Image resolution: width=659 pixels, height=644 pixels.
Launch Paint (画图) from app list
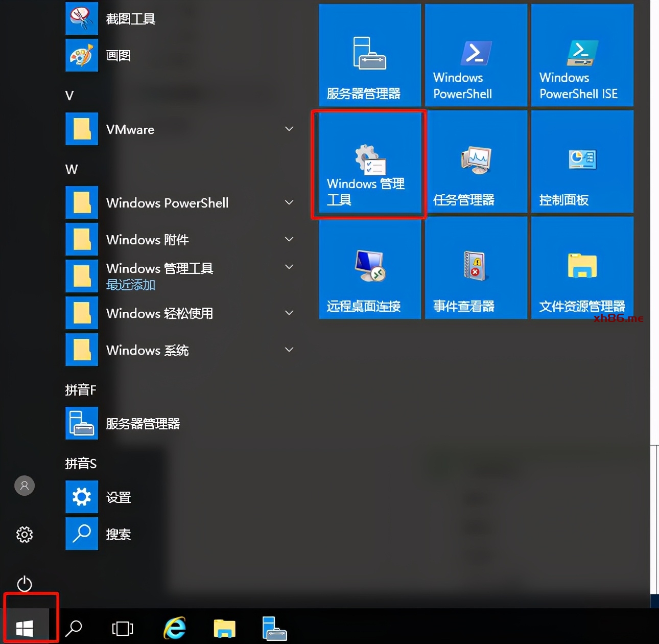pyautogui.click(x=118, y=56)
